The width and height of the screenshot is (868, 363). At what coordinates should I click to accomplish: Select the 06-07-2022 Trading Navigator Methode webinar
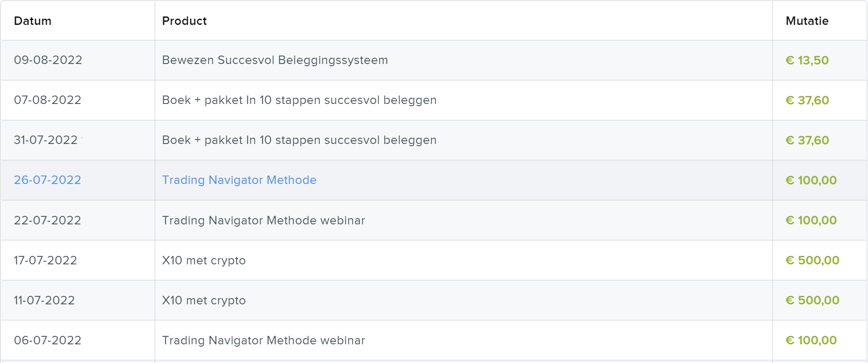tap(263, 340)
